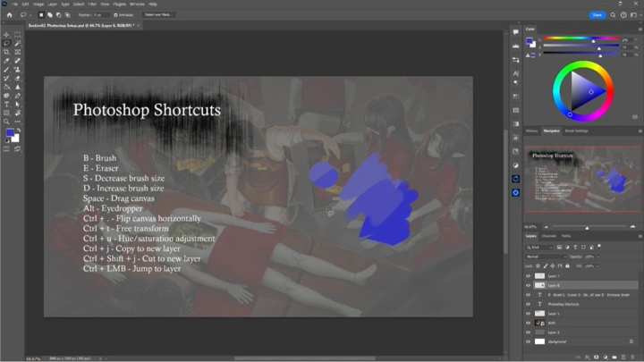The width and height of the screenshot is (644, 362).
Task: Switch to the Brush Settings tab
Action: point(577,130)
